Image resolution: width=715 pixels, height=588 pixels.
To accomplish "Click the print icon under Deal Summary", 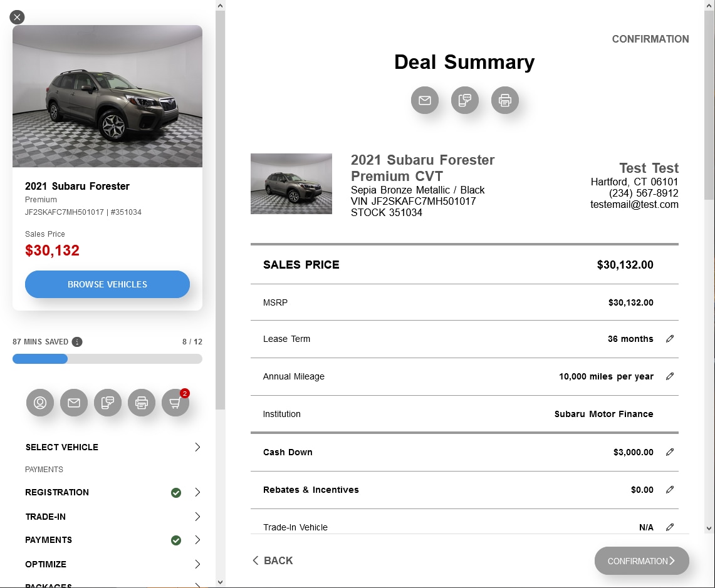I will [x=505, y=100].
